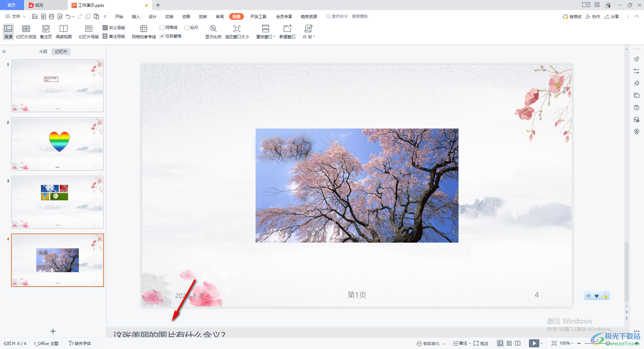Click slide sorter icon in status bar
This screenshot has height=349, width=644.
click(509, 343)
